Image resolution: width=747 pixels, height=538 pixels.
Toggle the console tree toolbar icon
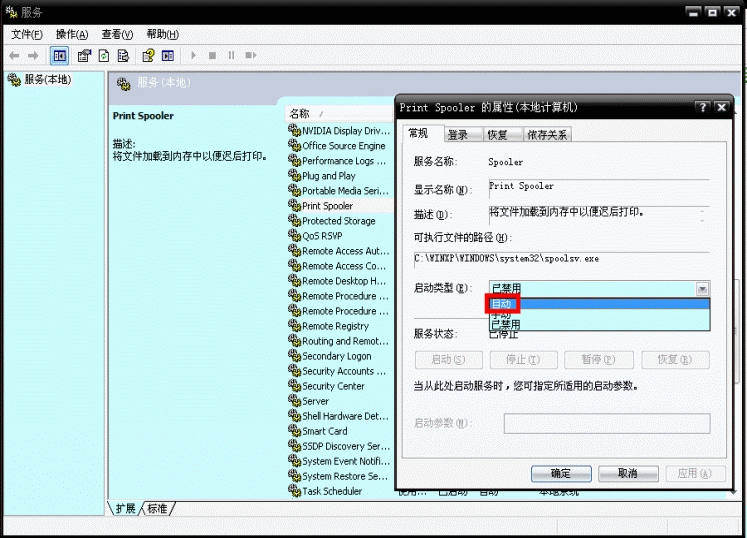pos(60,56)
